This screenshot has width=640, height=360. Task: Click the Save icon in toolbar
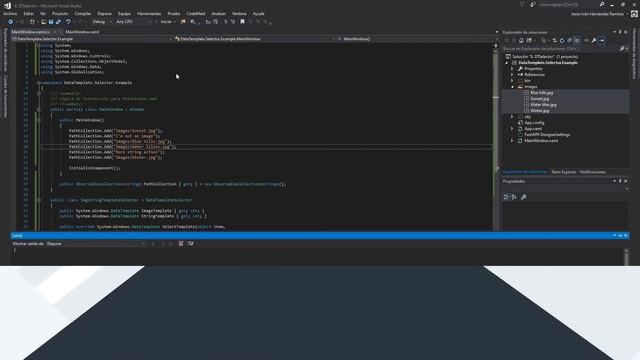[51, 22]
